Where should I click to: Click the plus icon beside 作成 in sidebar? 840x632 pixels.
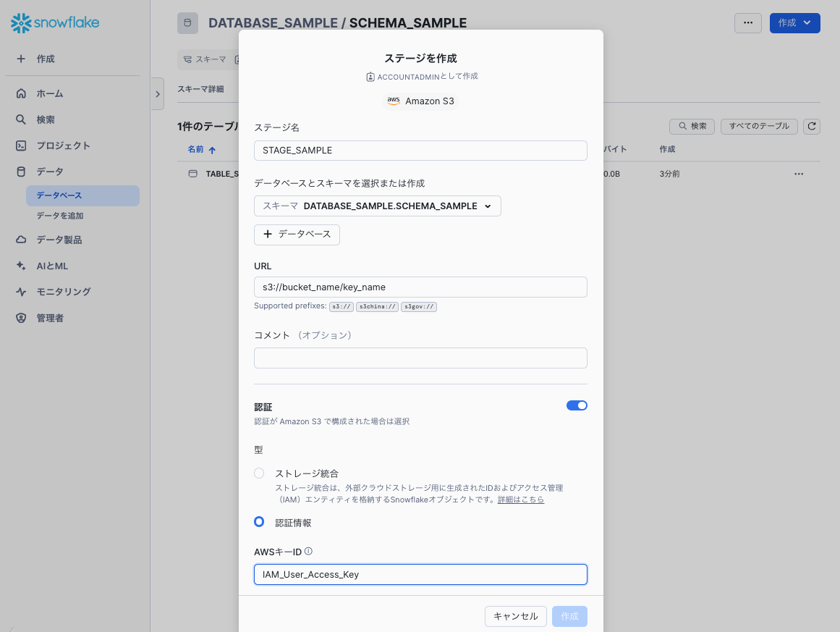(21, 59)
